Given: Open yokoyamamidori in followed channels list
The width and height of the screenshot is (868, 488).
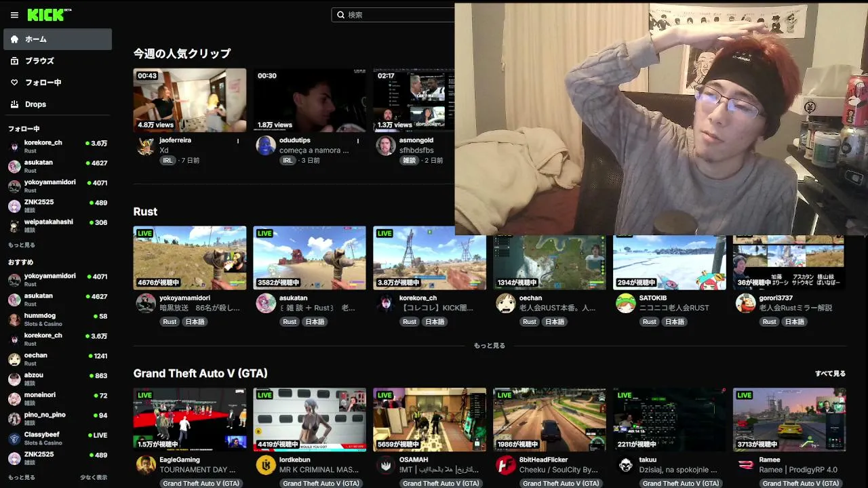Looking at the screenshot, I should point(58,186).
